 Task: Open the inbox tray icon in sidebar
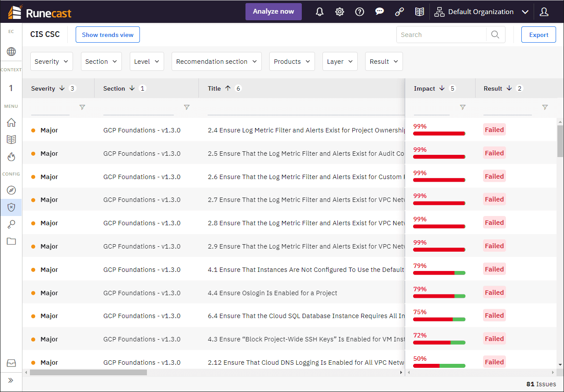tap(11, 363)
